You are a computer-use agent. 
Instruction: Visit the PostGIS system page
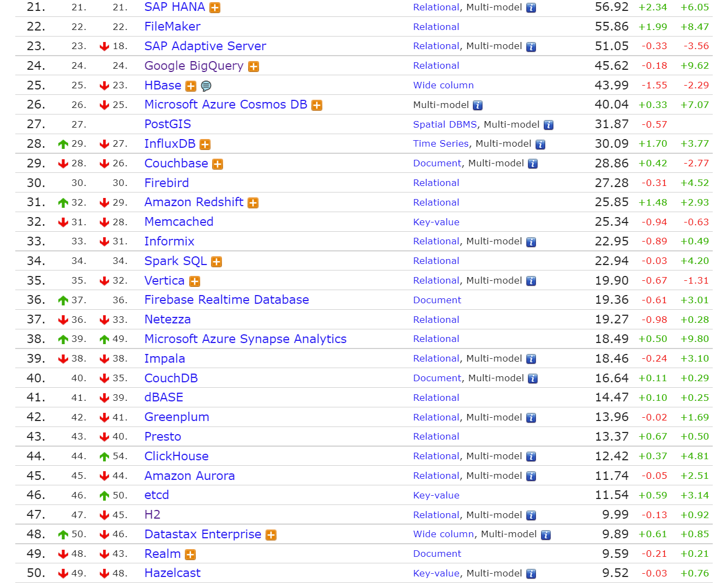[x=167, y=124]
